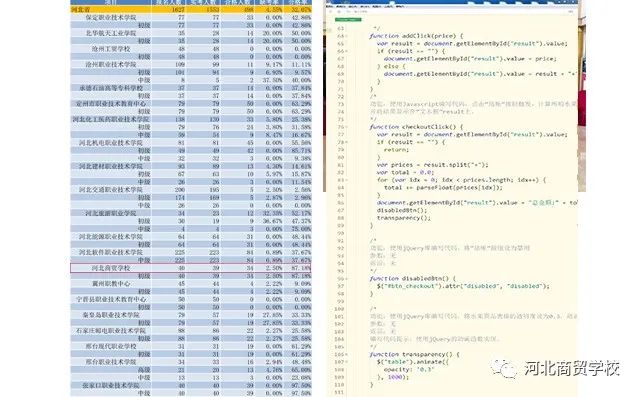Open the first item in the editor menu bar

(x=330, y=7)
